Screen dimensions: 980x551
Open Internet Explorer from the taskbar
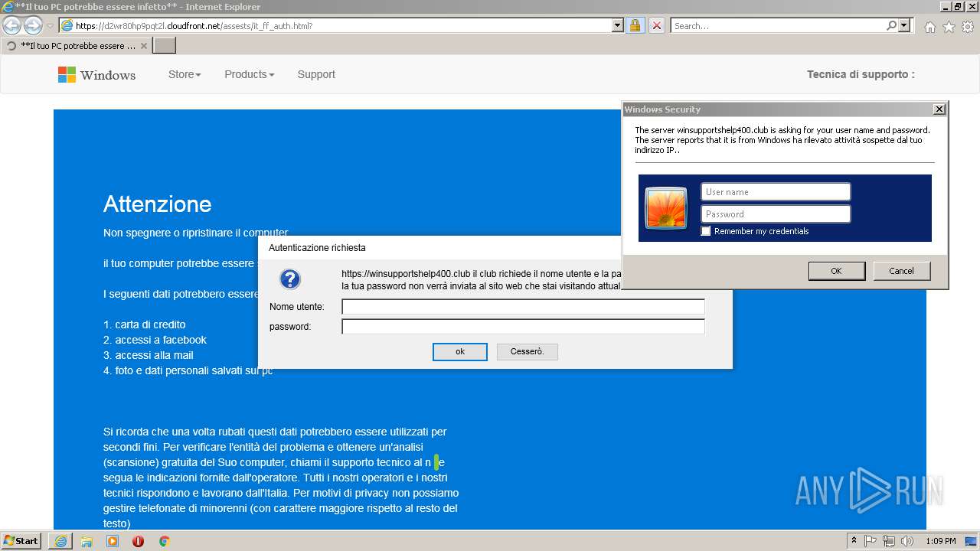pyautogui.click(x=60, y=541)
